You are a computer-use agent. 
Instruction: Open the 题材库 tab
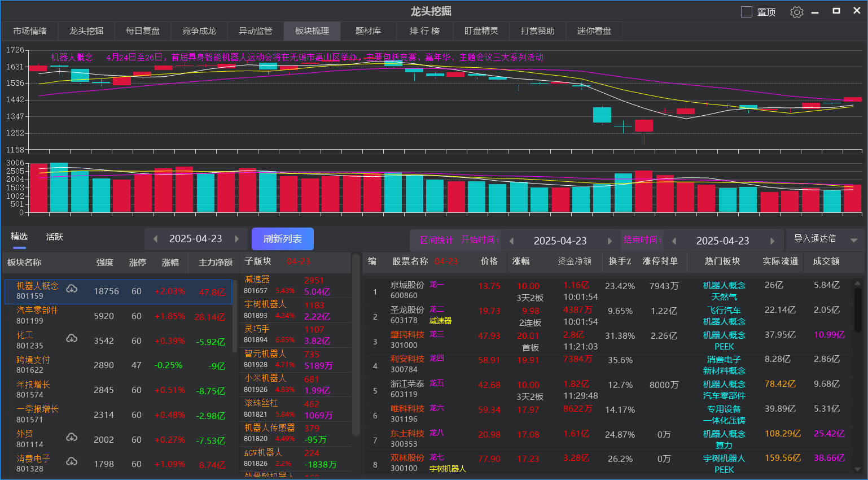(369, 30)
